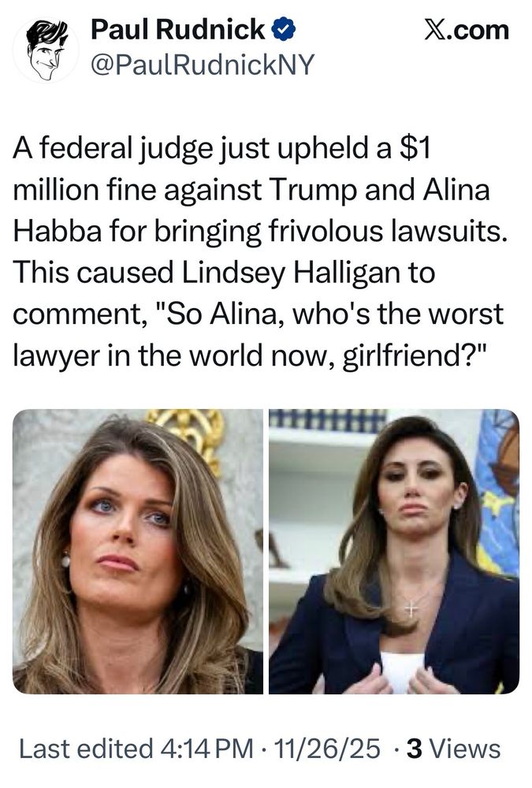
Task: Open the 3 Views count
Action: click(453, 749)
